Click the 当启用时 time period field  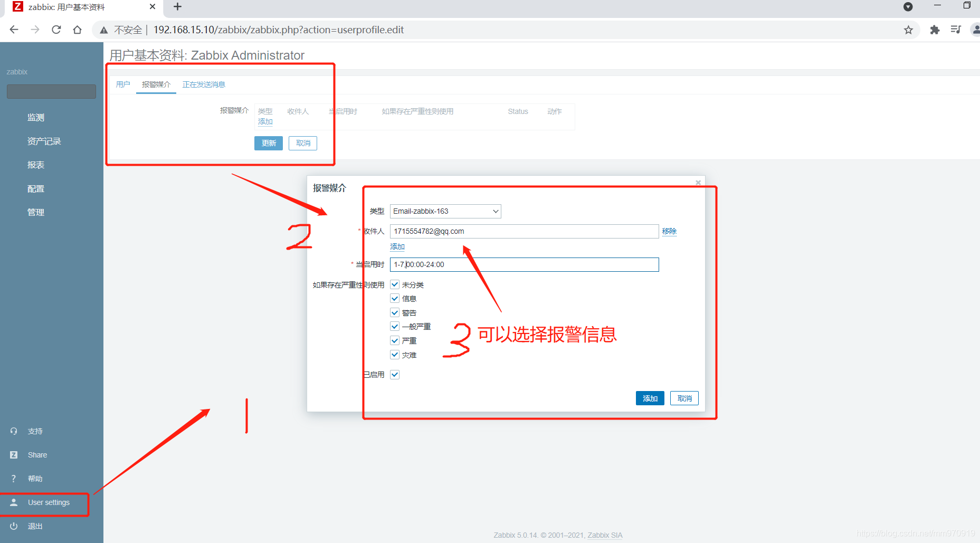(525, 264)
